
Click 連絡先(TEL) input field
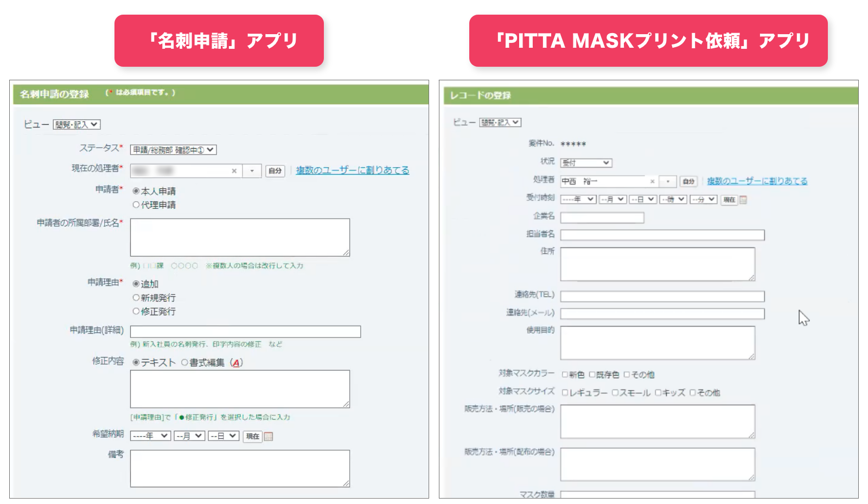point(662,296)
